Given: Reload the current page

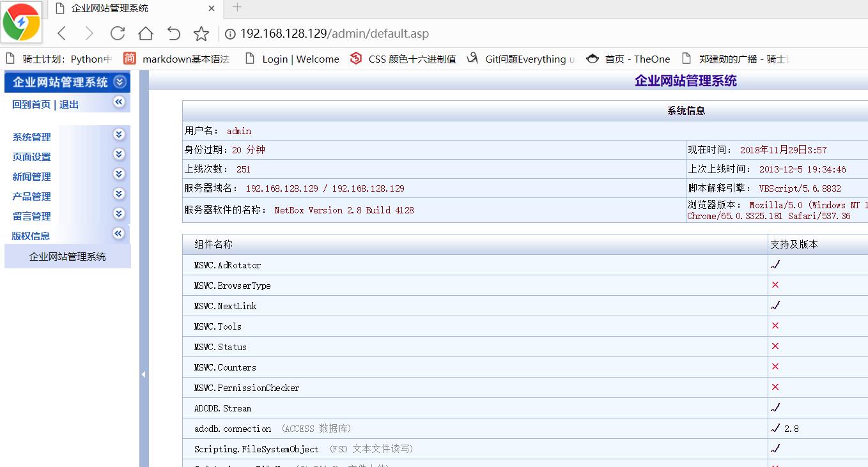Looking at the screenshot, I should (118, 33).
